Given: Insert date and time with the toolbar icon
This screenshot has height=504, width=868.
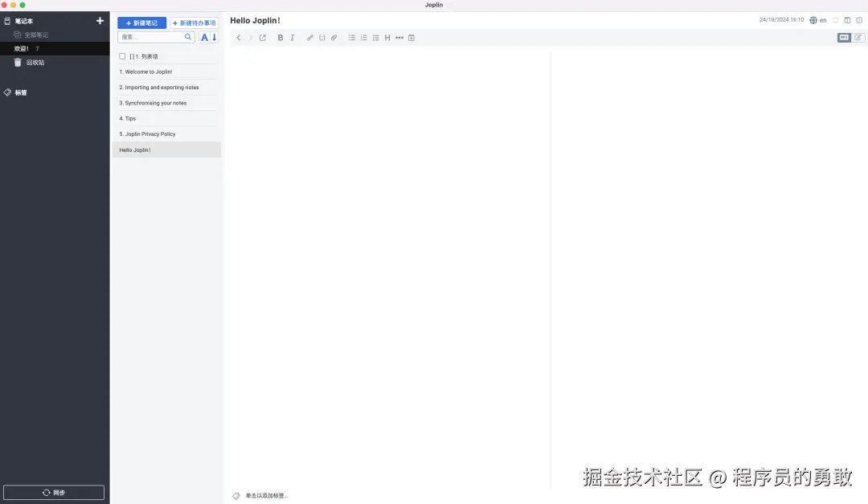Looking at the screenshot, I should coord(411,37).
